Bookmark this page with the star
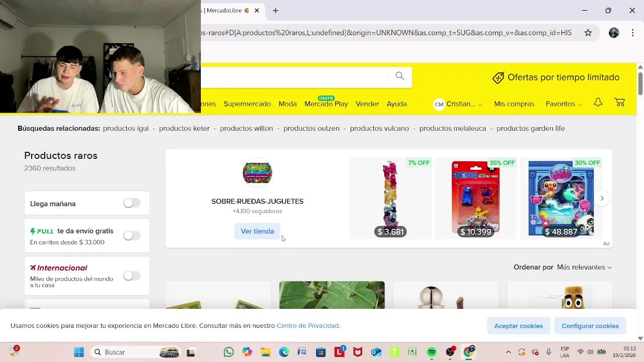Viewport: 644px width, 362px height. click(588, 33)
